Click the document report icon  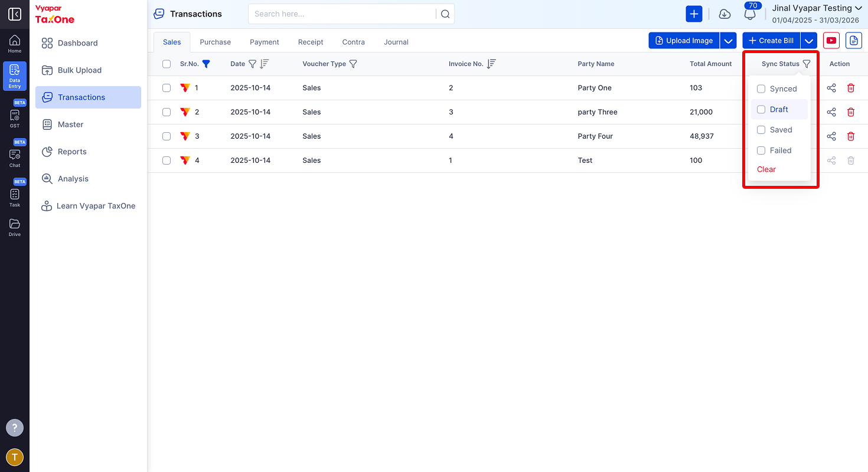854,41
